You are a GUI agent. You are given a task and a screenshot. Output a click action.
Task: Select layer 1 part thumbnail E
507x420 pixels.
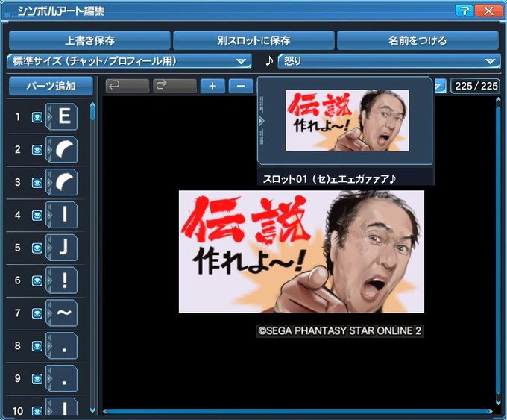click(62, 116)
